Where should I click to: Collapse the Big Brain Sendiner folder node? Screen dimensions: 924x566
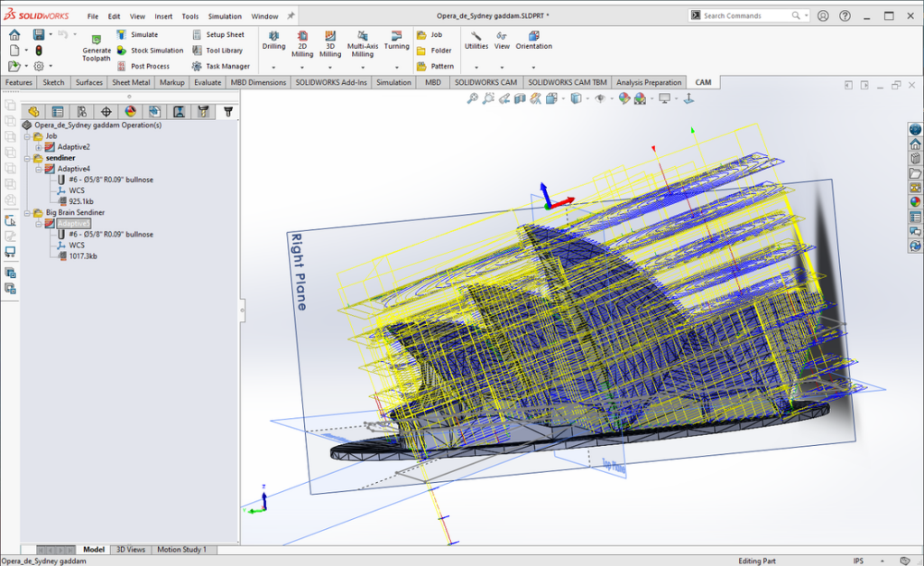[x=27, y=213]
